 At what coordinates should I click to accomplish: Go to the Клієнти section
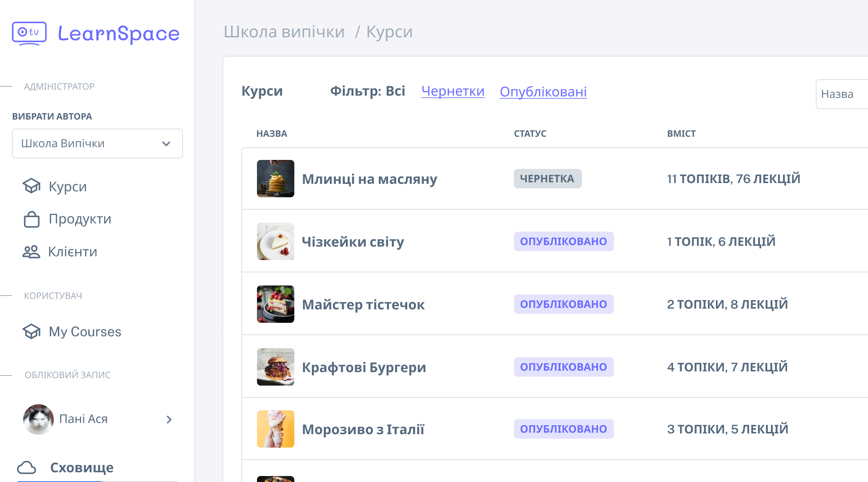[x=72, y=252]
